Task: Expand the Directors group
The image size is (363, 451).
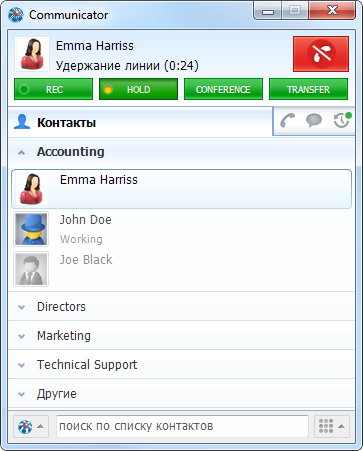Action: 181,307
